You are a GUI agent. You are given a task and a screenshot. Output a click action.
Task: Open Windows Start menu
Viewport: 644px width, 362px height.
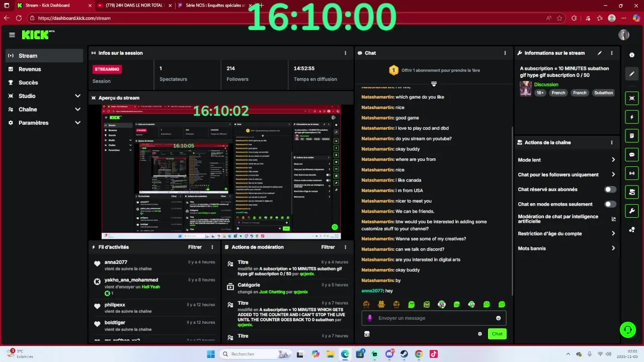point(210,354)
